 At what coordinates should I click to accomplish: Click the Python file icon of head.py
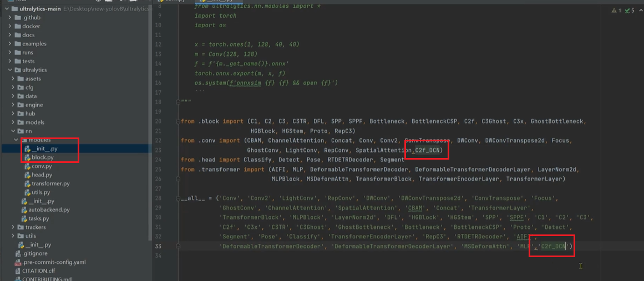(x=28, y=175)
